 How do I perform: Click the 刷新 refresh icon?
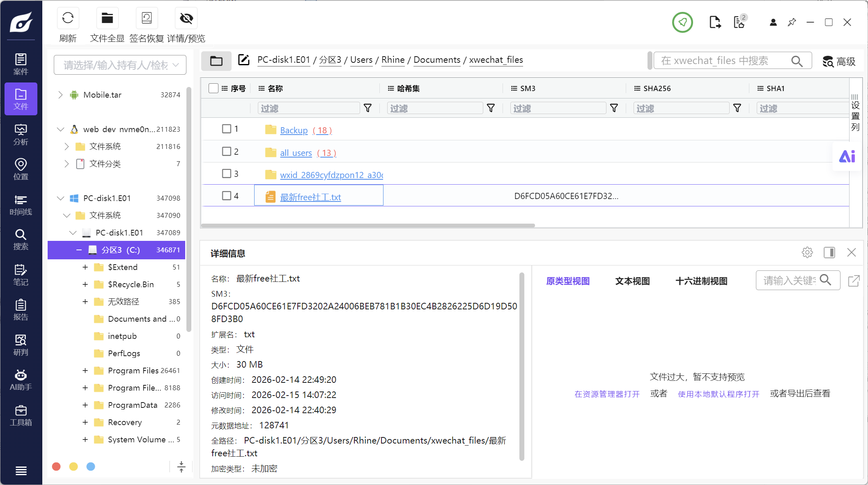click(68, 18)
